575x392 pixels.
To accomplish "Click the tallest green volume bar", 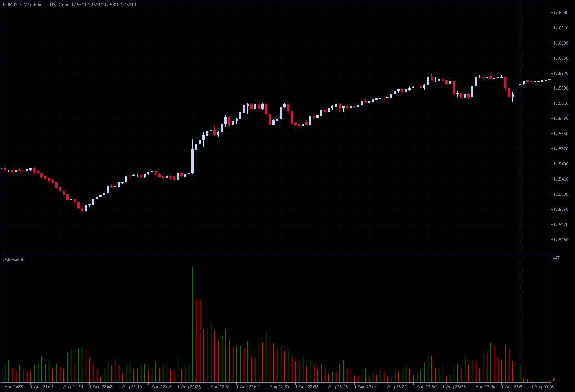I will [192, 322].
